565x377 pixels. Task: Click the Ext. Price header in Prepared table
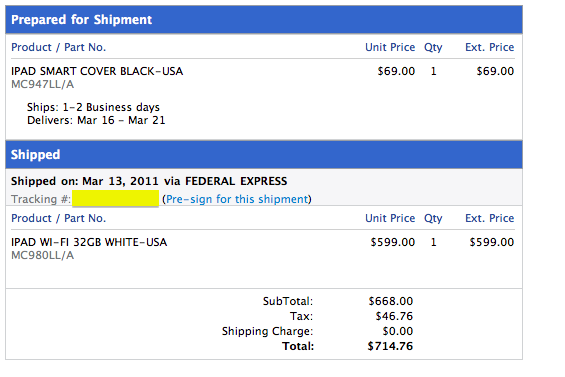489,47
